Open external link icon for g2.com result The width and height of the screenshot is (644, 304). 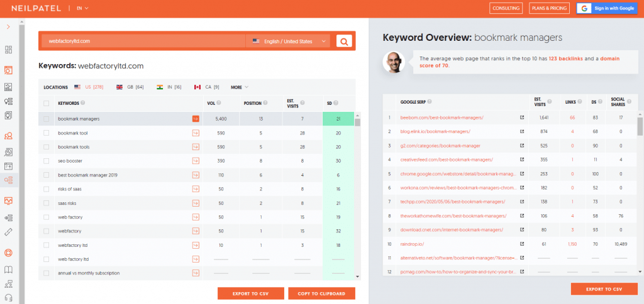[522, 146]
